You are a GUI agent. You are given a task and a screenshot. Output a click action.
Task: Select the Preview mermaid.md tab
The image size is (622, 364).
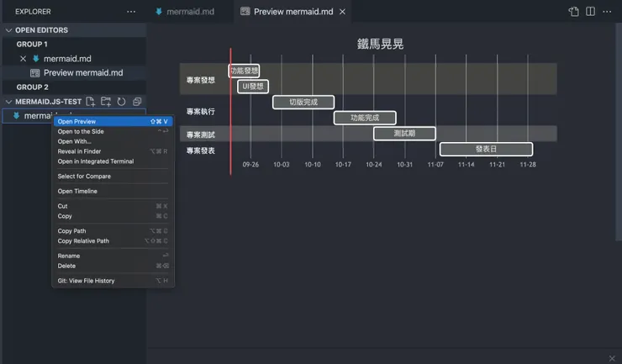click(x=293, y=12)
